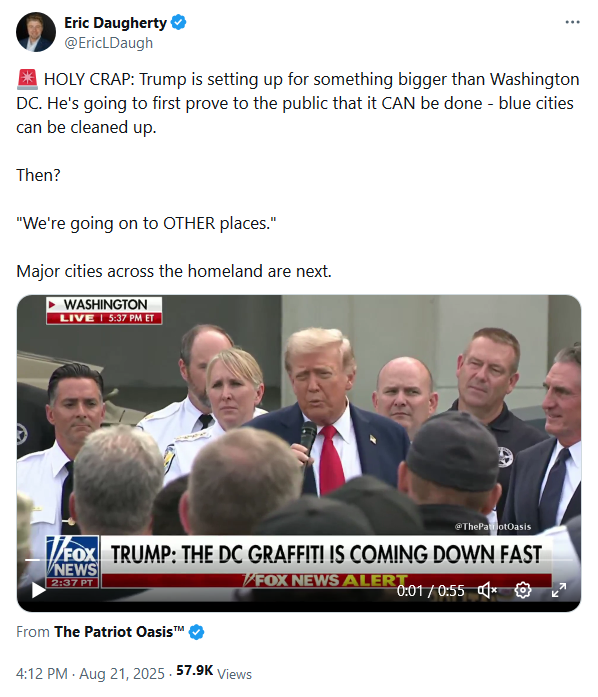Click the Eric Daugherty display name
598x697 pixels.
pyautogui.click(x=115, y=23)
